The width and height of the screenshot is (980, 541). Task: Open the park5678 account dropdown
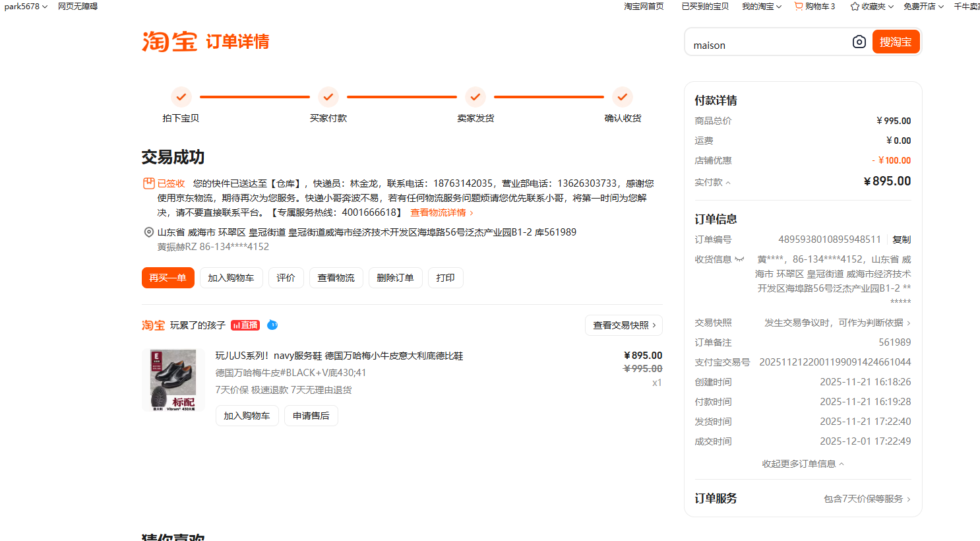[x=26, y=7]
